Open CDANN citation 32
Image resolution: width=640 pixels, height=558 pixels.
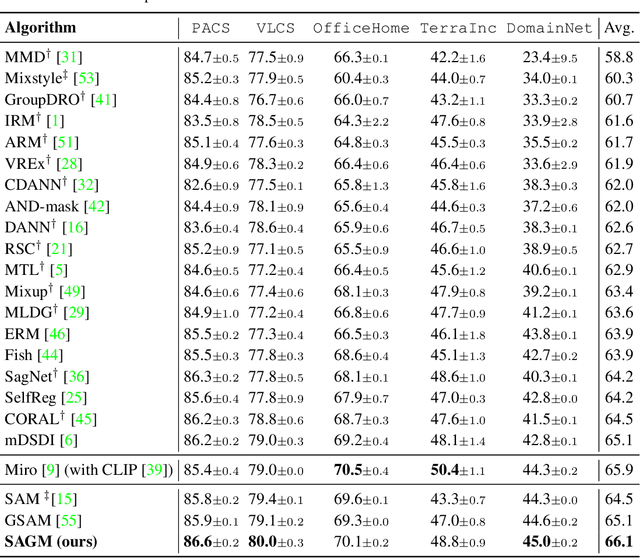(85, 185)
